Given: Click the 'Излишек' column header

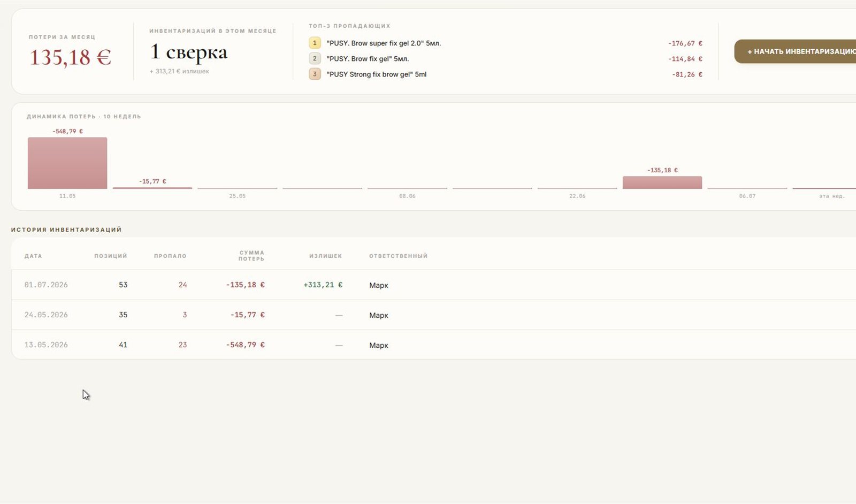Looking at the screenshot, I should point(326,256).
